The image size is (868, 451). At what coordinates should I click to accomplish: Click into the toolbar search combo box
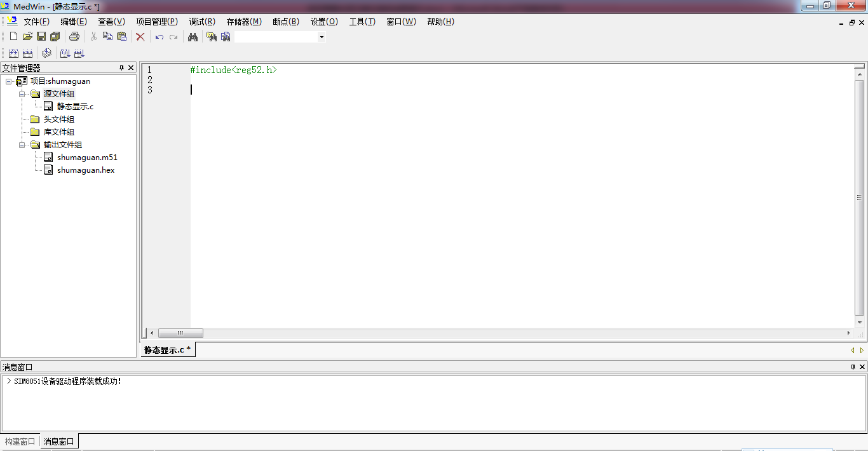pos(276,37)
